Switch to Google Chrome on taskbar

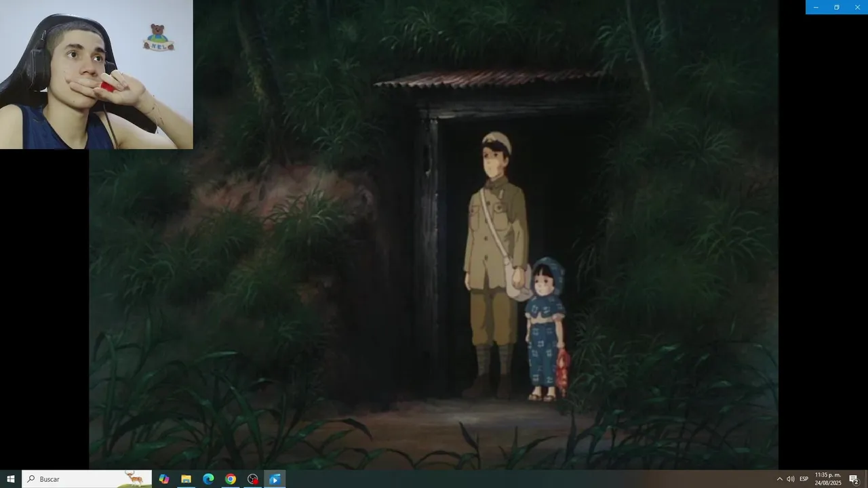click(231, 479)
